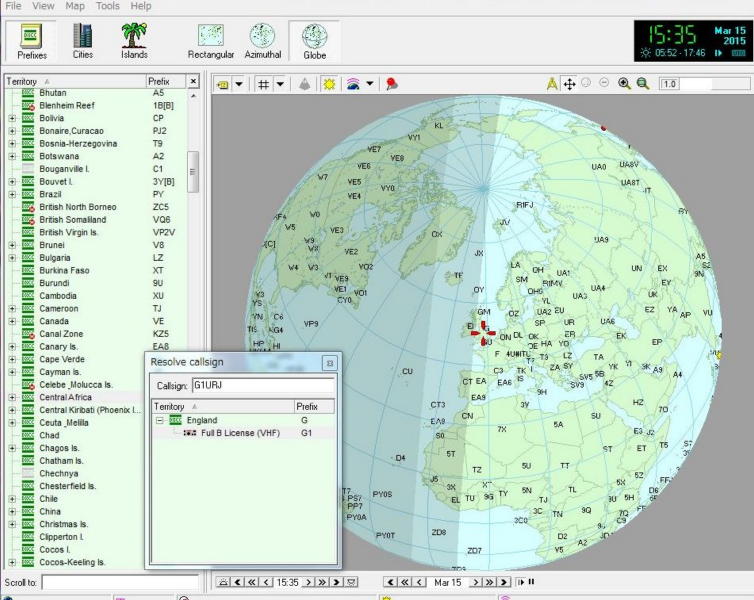The image size is (754, 600).
Task: Click the Callsign input field
Action: coord(262,385)
